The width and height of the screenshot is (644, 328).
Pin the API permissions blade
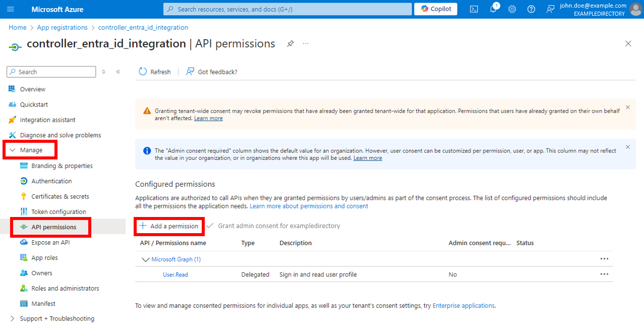tap(290, 44)
